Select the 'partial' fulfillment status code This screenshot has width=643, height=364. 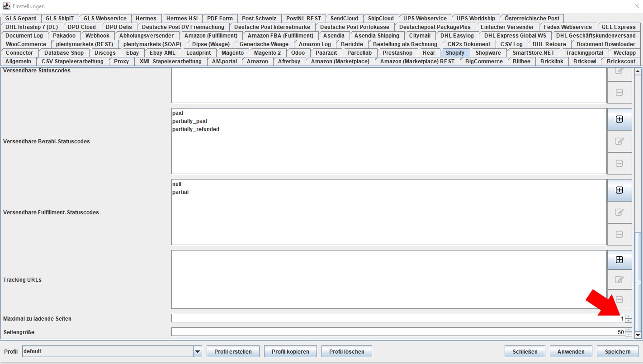pyautogui.click(x=180, y=192)
